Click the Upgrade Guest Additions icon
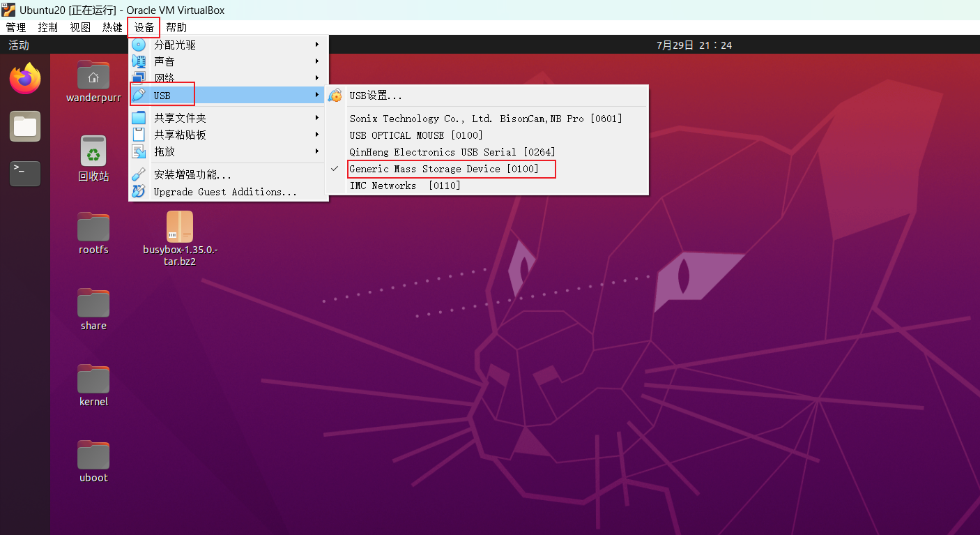This screenshot has width=980, height=535. (x=139, y=192)
